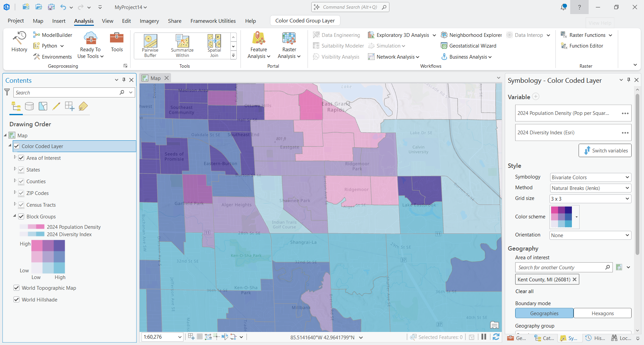
Task: Open Feature Analysis portal tools
Action: (259, 45)
